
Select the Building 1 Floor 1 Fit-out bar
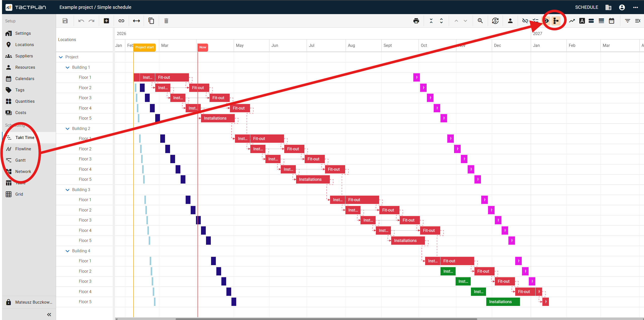click(x=172, y=77)
